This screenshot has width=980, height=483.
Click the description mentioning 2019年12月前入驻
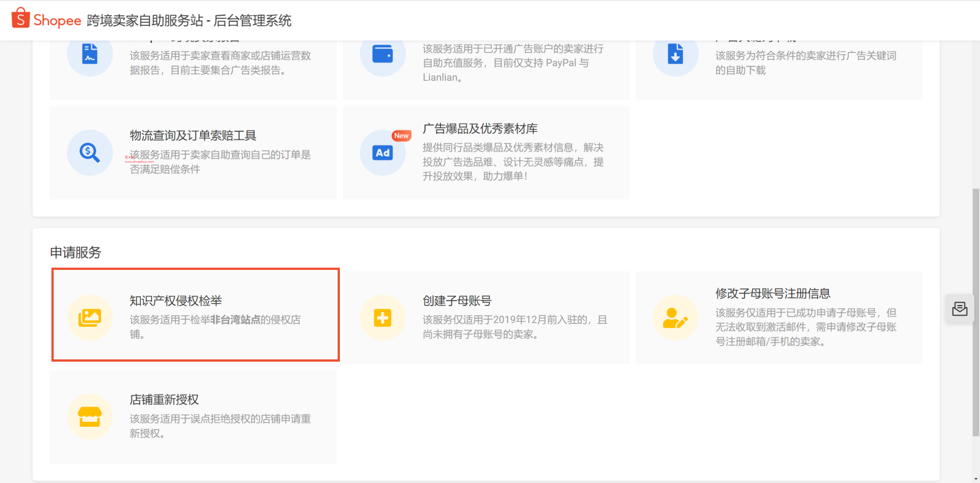coord(515,327)
